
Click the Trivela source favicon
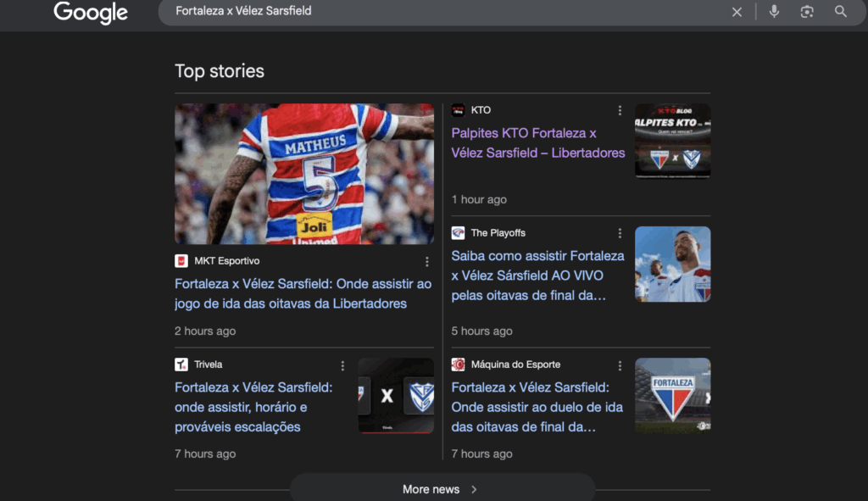[181, 365]
